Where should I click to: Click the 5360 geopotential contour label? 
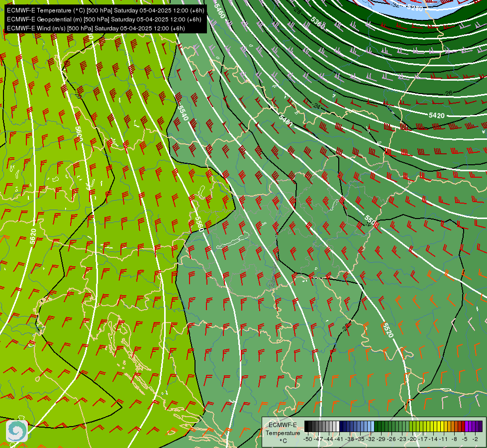318,23
